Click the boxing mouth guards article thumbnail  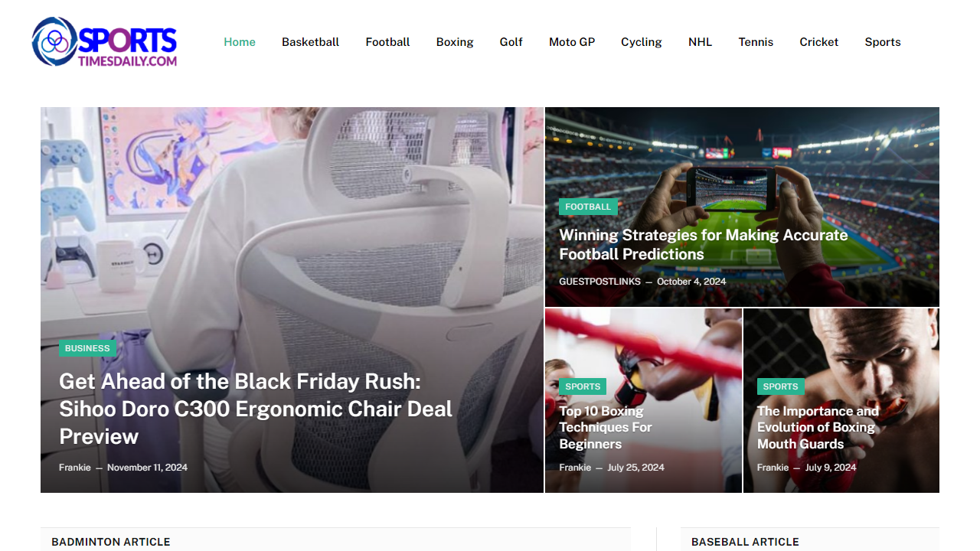click(841, 344)
